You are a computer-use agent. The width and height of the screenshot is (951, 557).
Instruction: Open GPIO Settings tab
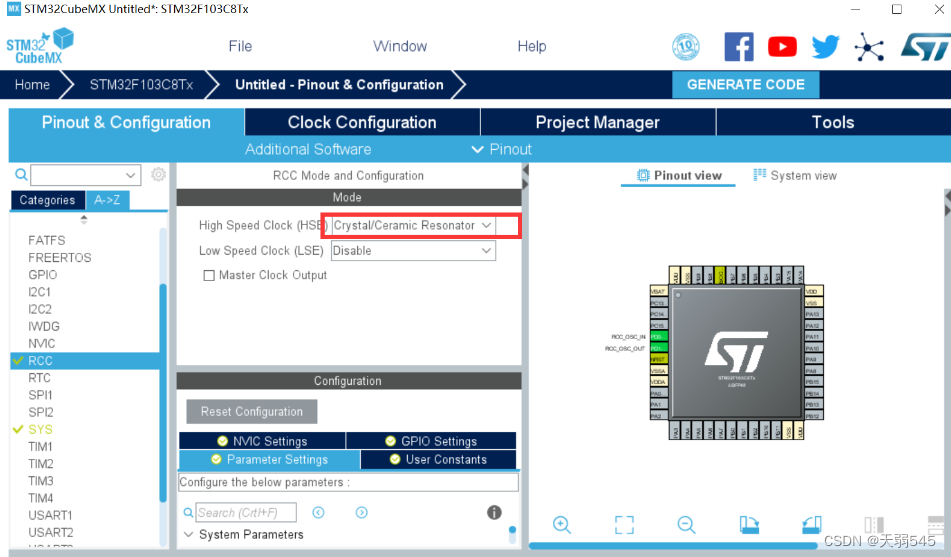(431, 441)
